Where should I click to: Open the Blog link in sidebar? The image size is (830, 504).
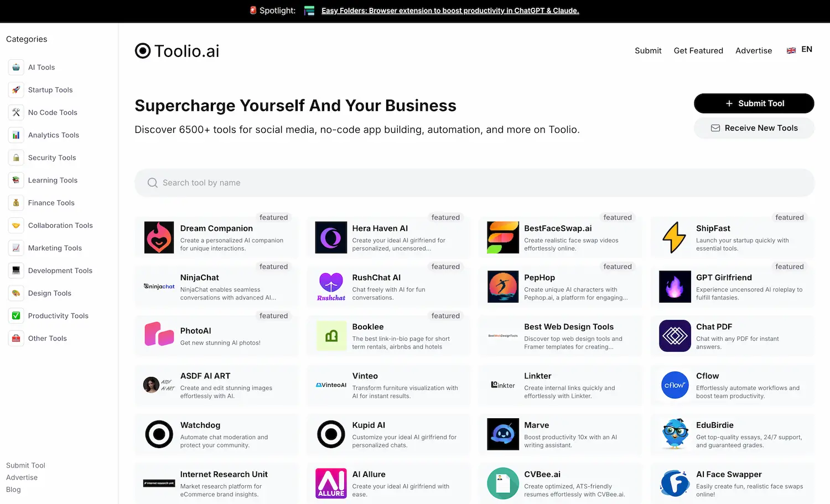click(13, 490)
